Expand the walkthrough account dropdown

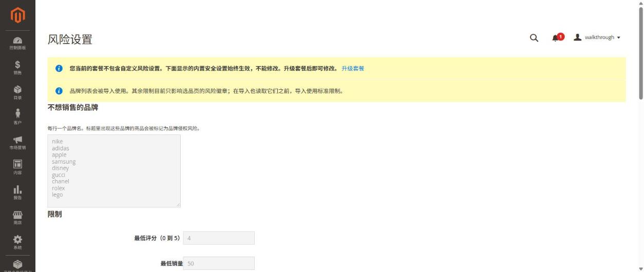[x=597, y=37]
